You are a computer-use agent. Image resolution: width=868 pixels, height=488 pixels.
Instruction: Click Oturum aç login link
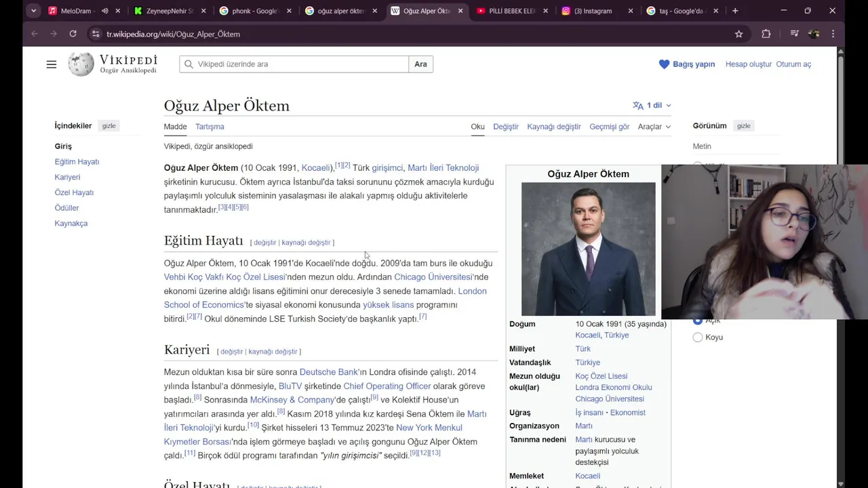[x=793, y=64]
